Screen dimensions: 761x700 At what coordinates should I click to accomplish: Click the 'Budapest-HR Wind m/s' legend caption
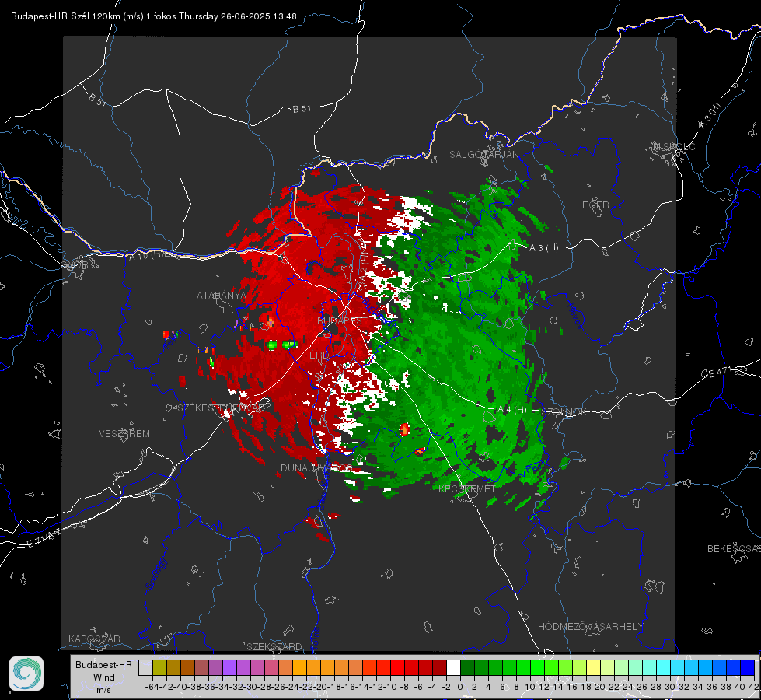point(104,677)
